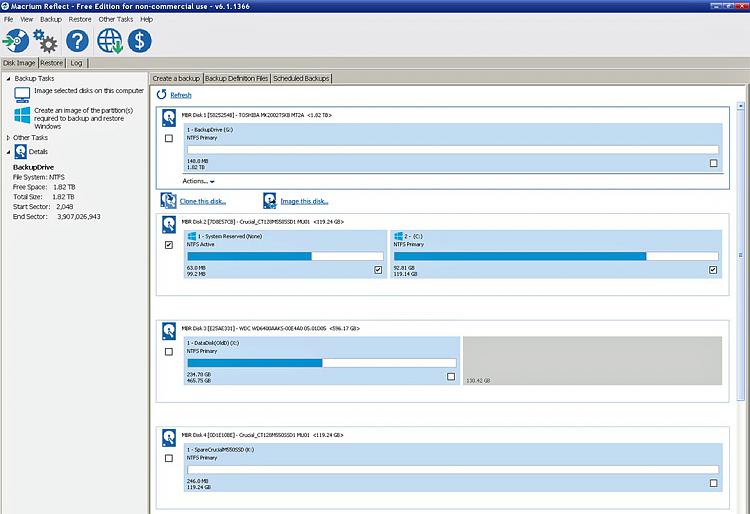The image size is (750, 514).
Task: Click Create an image of partitions for Windows
Action: click(x=83, y=118)
